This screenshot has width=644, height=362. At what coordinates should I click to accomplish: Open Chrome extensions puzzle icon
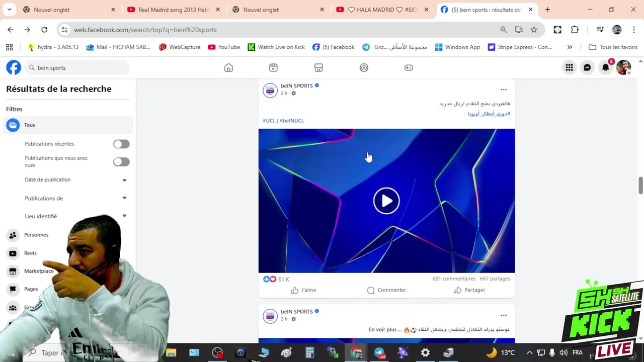coord(575,30)
